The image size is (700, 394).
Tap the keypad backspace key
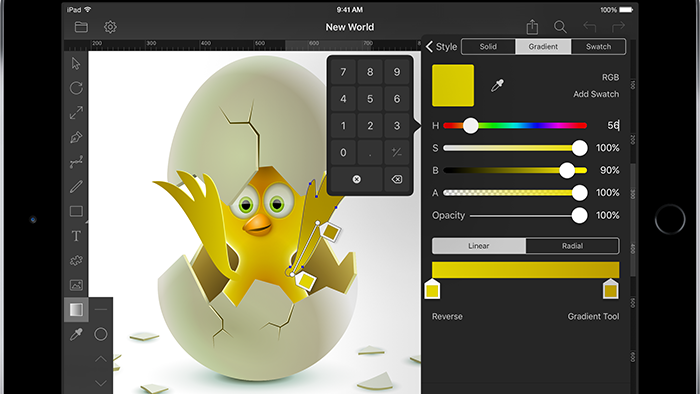396,179
